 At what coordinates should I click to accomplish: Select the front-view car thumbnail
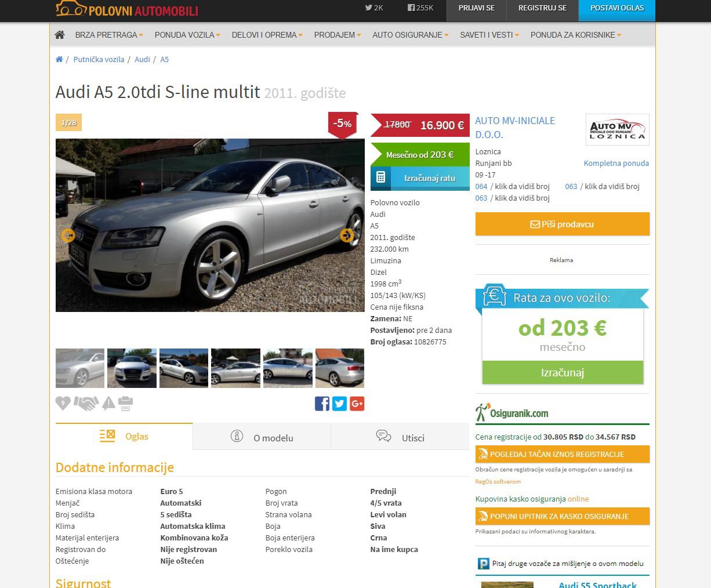point(132,368)
